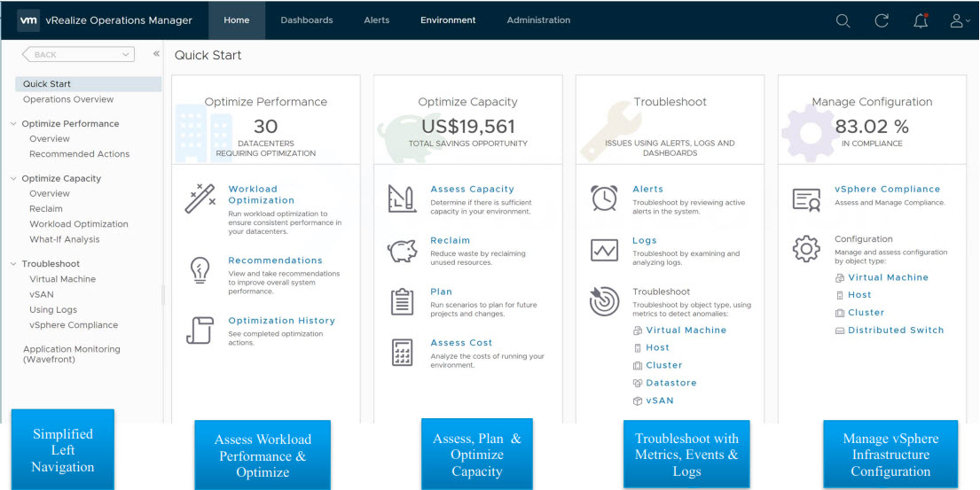
Task: Select Virtual Machine in left navigation
Action: [x=62, y=279]
